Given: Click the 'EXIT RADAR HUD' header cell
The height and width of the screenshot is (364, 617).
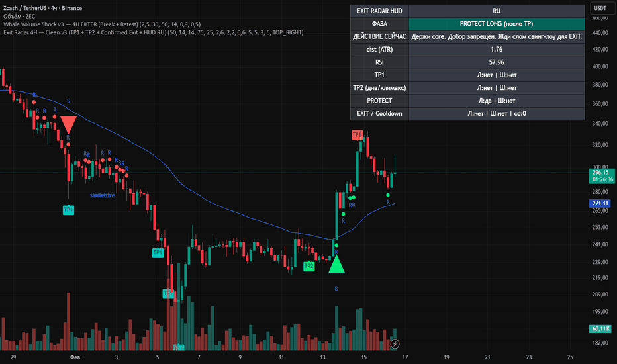Looking at the screenshot, I should [380, 11].
